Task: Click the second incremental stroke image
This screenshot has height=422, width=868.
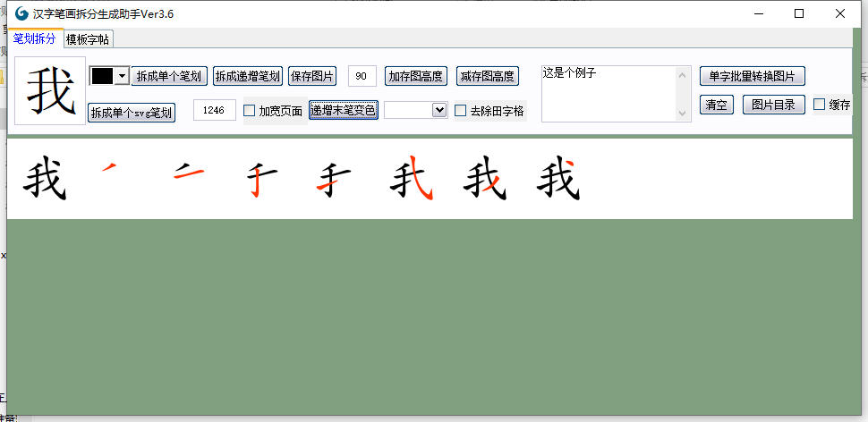Action: click(x=187, y=172)
